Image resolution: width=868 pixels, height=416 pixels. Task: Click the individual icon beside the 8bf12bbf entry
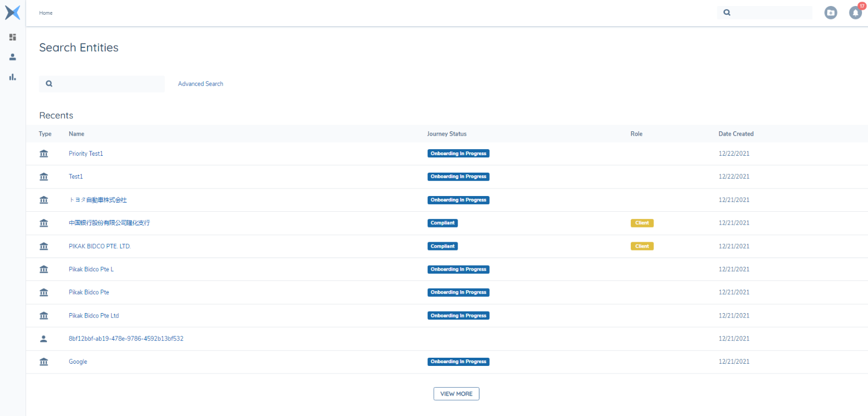[x=44, y=339]
